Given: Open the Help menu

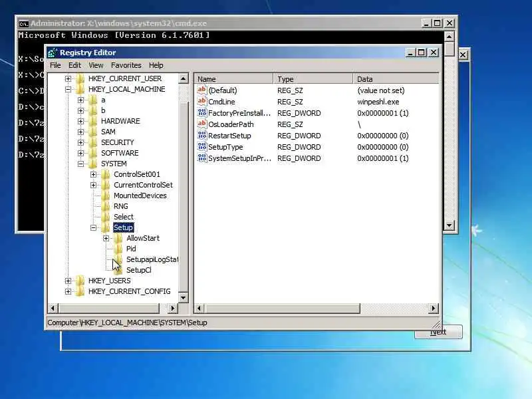Looking at the screenshot, I should (x=156, y=65).
